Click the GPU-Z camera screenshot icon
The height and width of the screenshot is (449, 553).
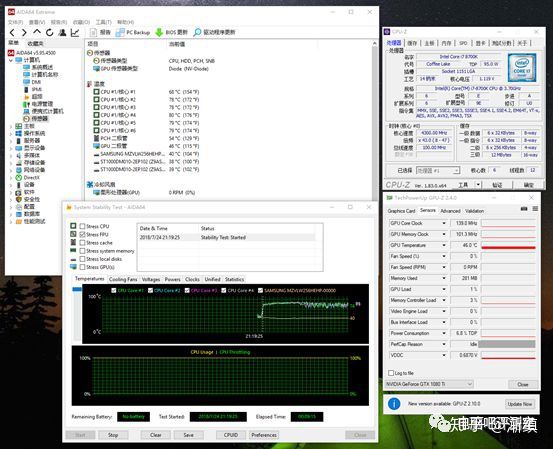[x=524, y=209]
